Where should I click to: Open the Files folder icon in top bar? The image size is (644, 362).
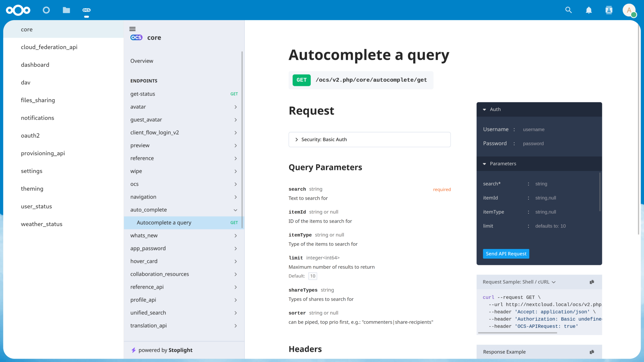(66, 10)
